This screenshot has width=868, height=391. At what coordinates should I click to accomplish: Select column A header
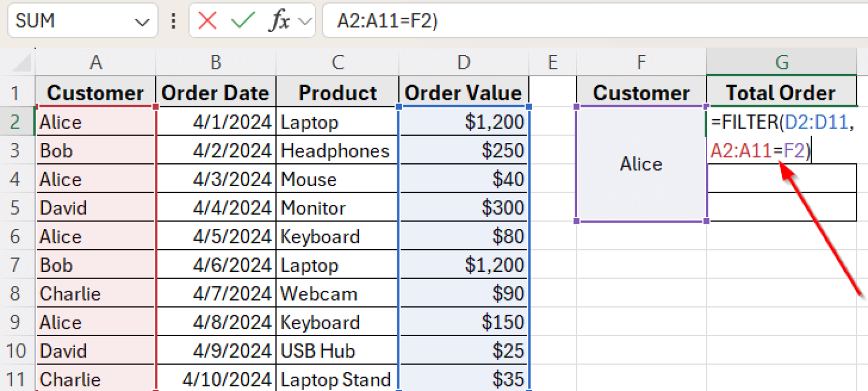[x=96, y=61]
